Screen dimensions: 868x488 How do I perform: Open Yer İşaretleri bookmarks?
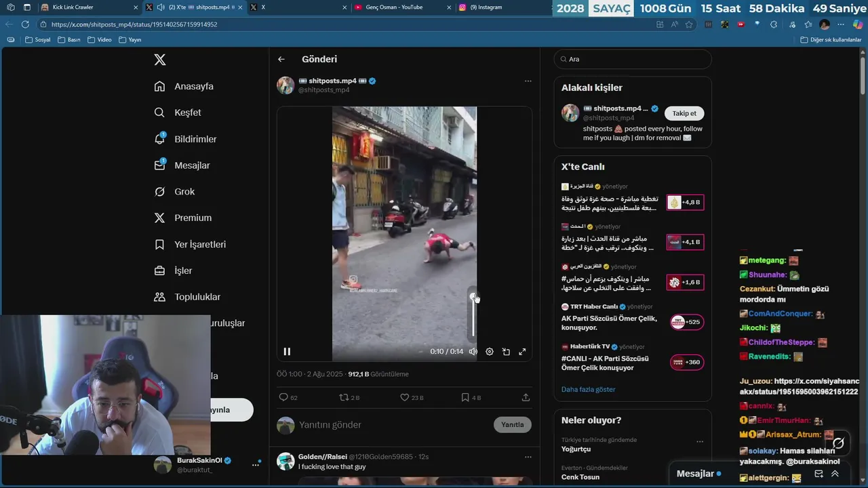(190, 244)
